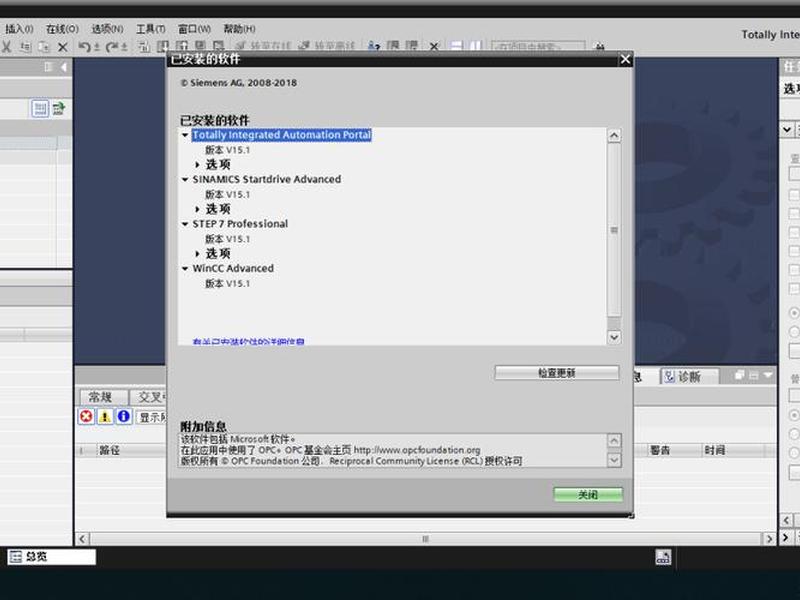Open the 工具(T) menu
This screenshot has height=600, width=800.
tap(151, 29)
